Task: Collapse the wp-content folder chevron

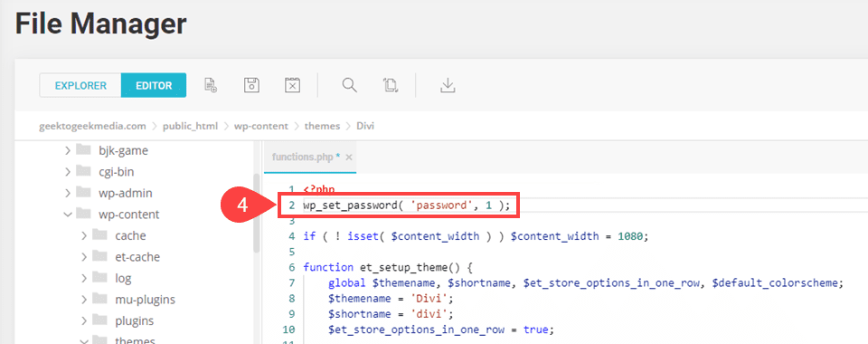Action: pos(68,214)
